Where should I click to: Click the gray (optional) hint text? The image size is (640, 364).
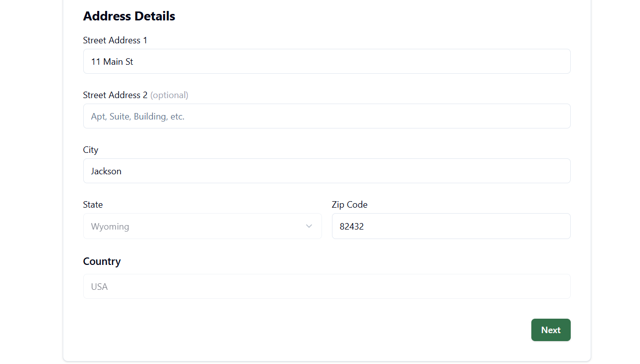pos(169,95)
